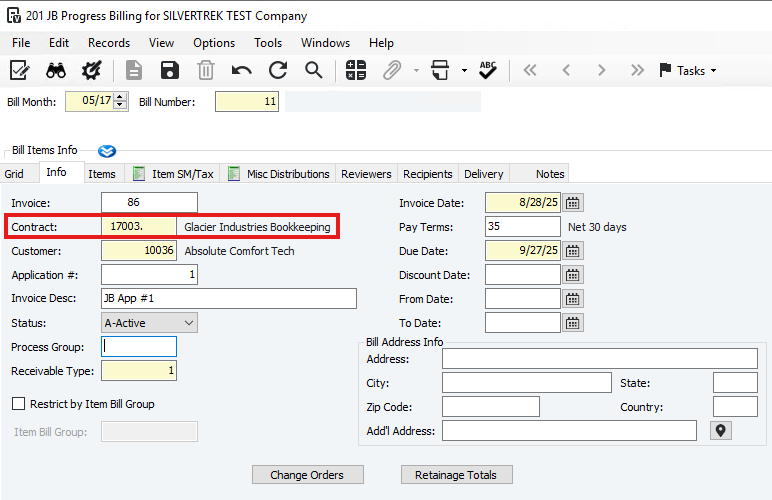Go to the next record arrow

click(x=601, y=70)
